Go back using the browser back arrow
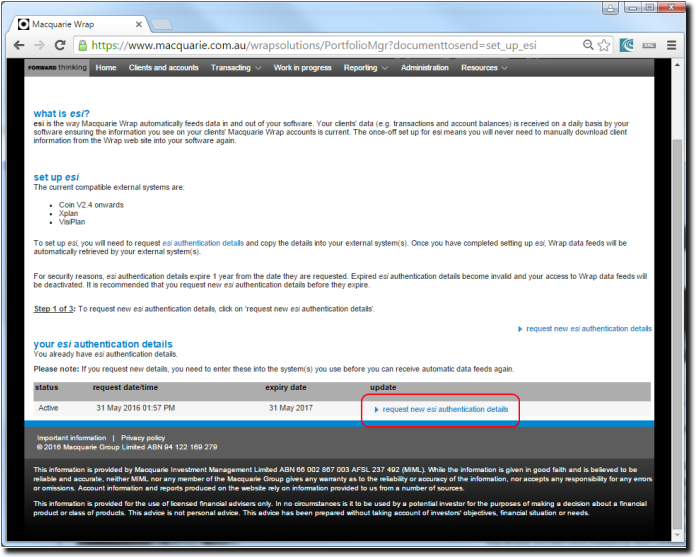The height and width of the screenshot is (557, 696). pos(19,45)
